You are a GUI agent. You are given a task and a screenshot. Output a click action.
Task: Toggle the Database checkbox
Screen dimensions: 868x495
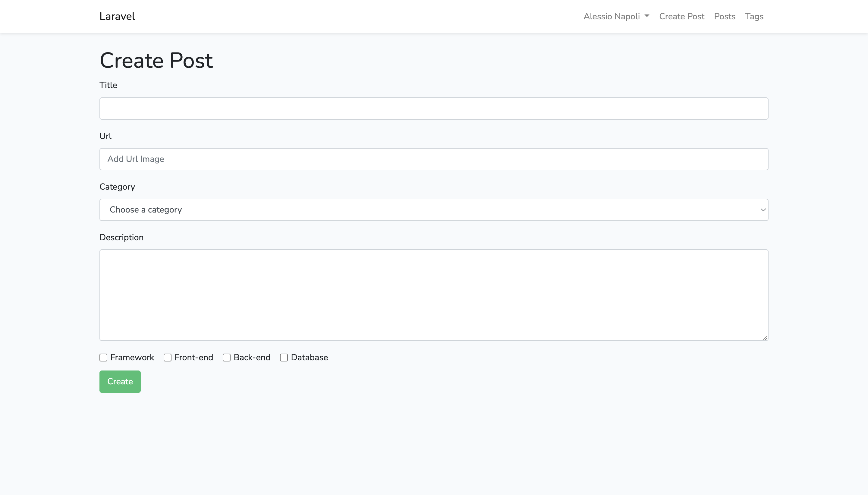click(284, 357)
